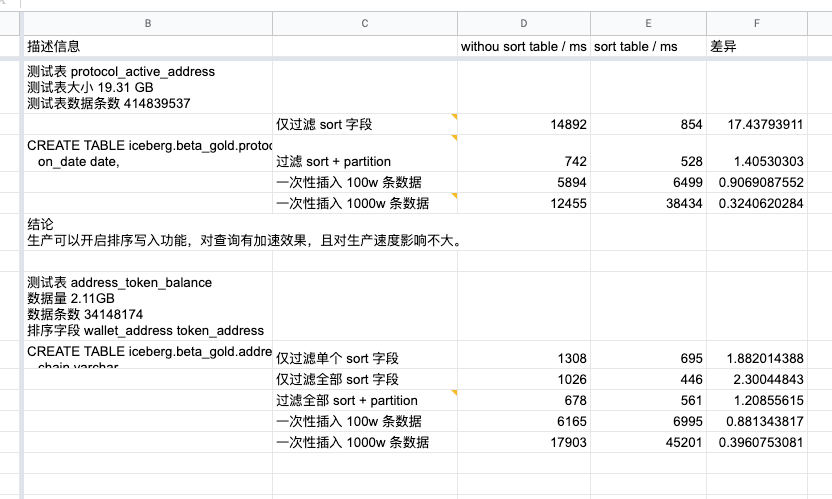This screenshot has width=832, height=499.
Task: Click the 结论 conclusion text cell
Action: [x=148, y=232]
